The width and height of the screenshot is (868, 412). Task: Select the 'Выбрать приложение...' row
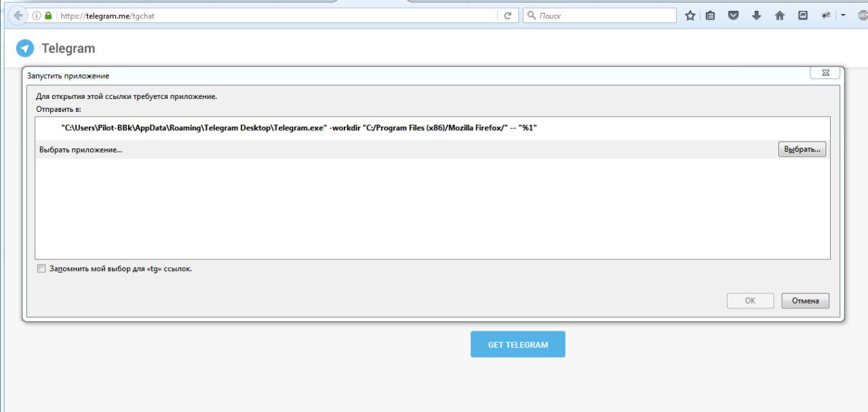(433, 150)
